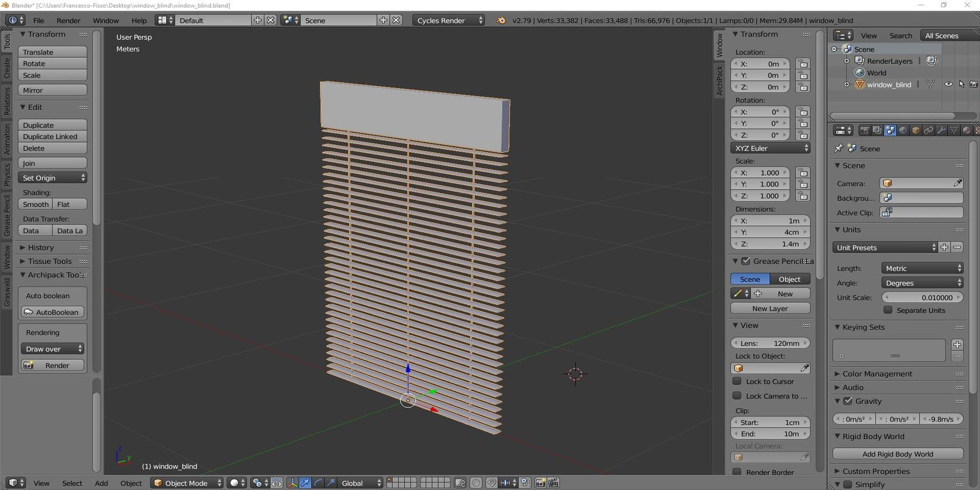Select the scale manipulator icon

click(x=331, y=483)
